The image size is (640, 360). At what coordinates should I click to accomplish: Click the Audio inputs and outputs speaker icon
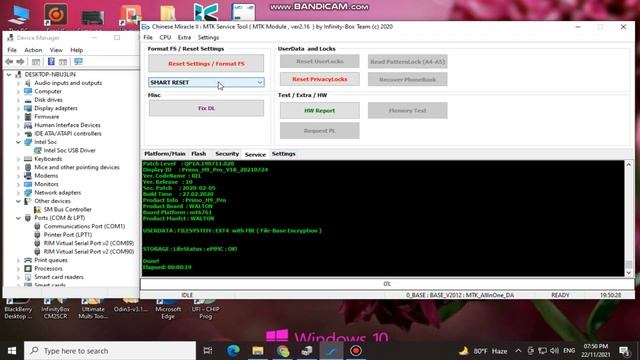pyautogui.click(x=28, y=83)
